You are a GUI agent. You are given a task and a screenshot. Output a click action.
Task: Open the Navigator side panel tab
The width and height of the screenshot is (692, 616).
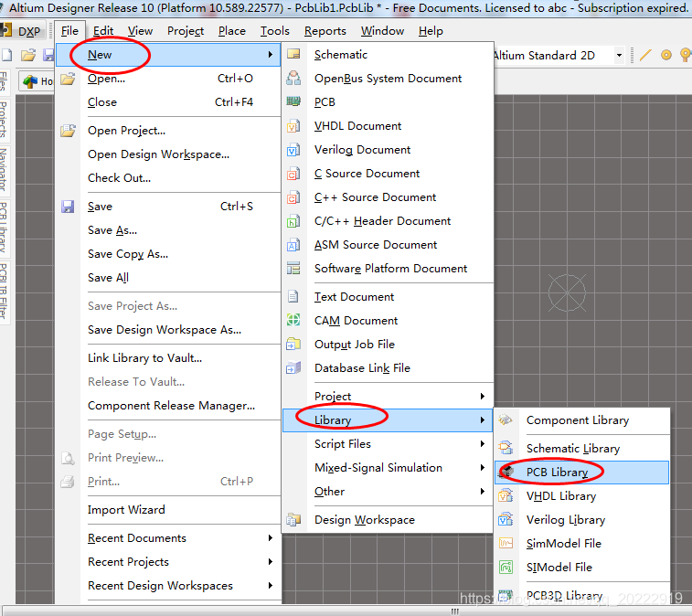tap(4, 169)
